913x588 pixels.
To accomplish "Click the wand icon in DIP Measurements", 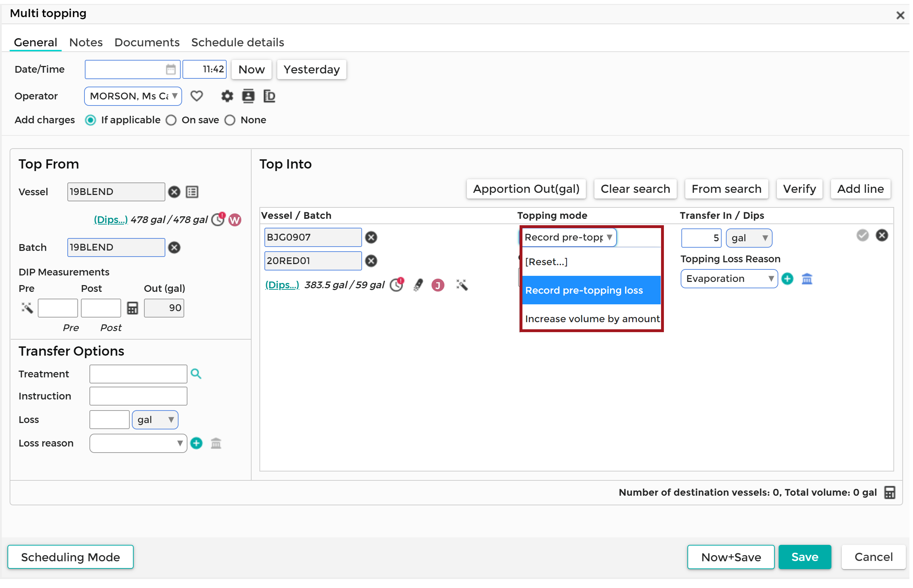I will point(27,309).
